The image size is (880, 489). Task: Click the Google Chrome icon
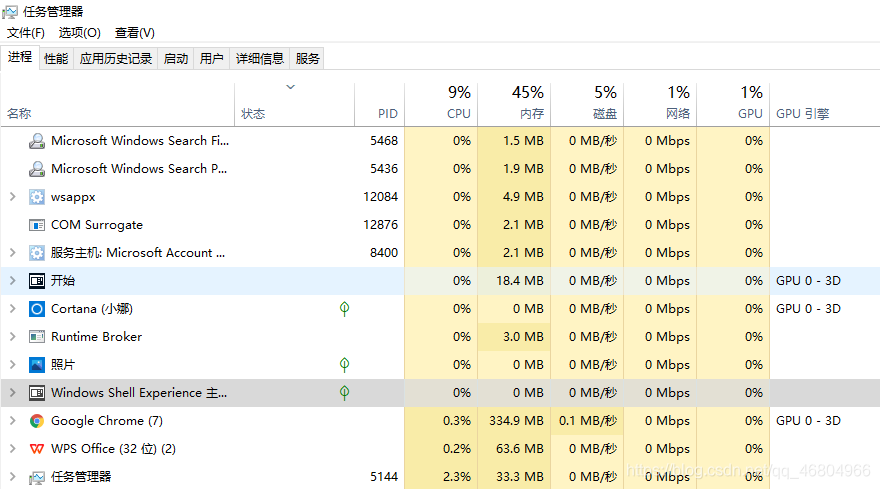coord(36,421)
